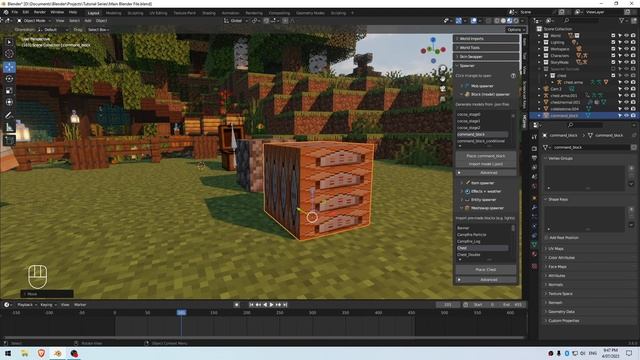
Task: Click the Place Chest button
Action: [486, 270]
